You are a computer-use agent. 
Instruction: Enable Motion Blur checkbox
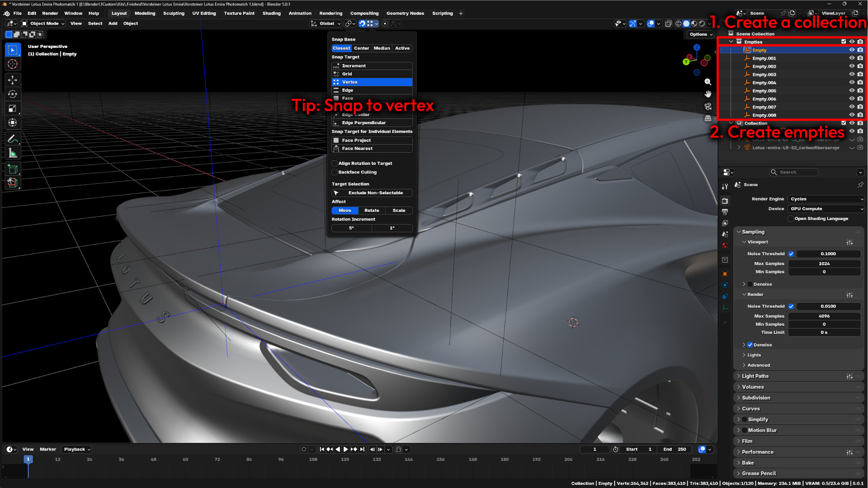pos(745,430)
